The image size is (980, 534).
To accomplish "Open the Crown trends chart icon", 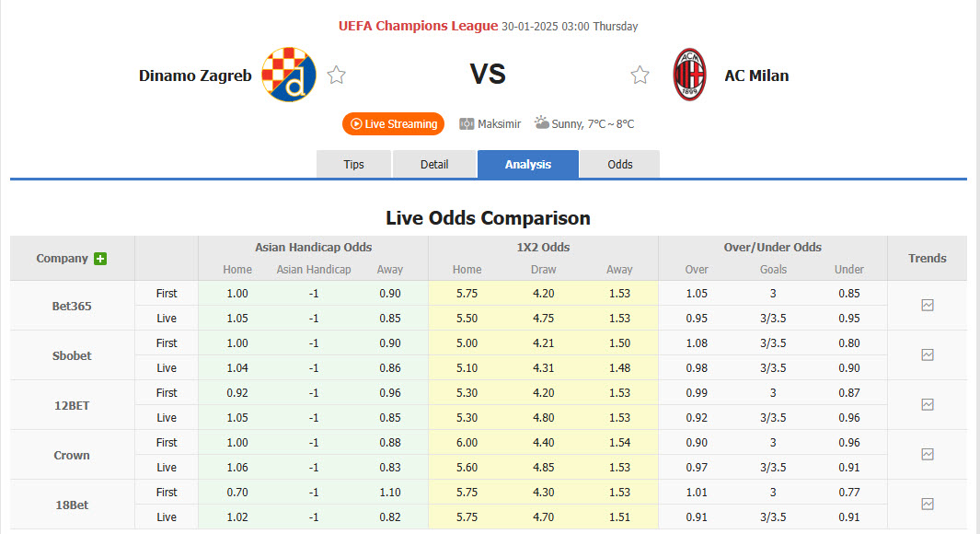I will 928,454.
